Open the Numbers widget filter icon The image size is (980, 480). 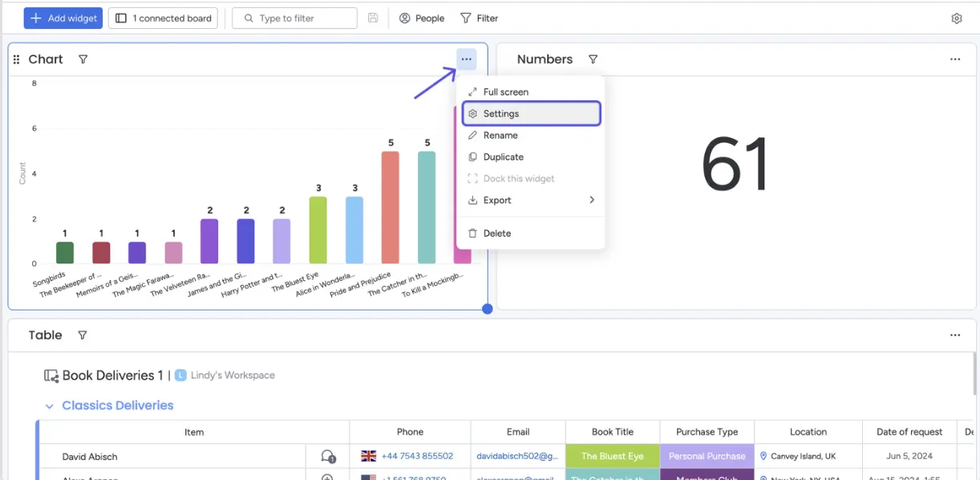pos(593,59)
